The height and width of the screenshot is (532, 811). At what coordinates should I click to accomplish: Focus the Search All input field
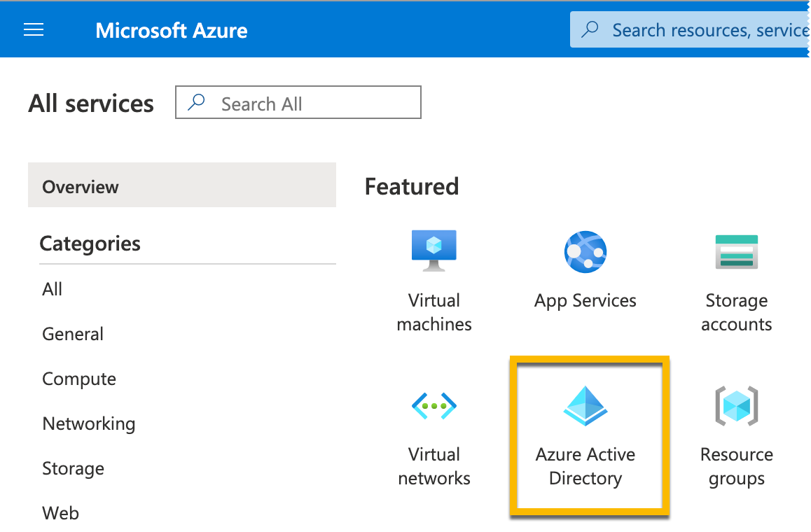point(298,102)
